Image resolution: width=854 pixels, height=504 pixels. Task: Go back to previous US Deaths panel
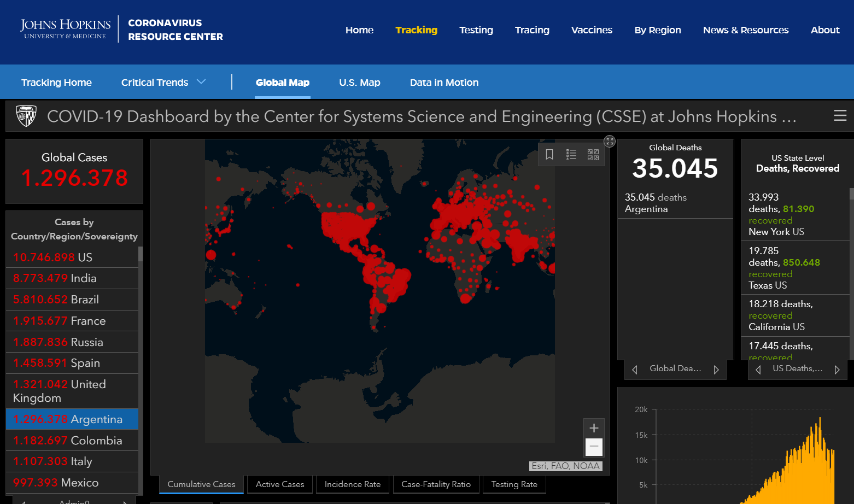pos(758,370)
